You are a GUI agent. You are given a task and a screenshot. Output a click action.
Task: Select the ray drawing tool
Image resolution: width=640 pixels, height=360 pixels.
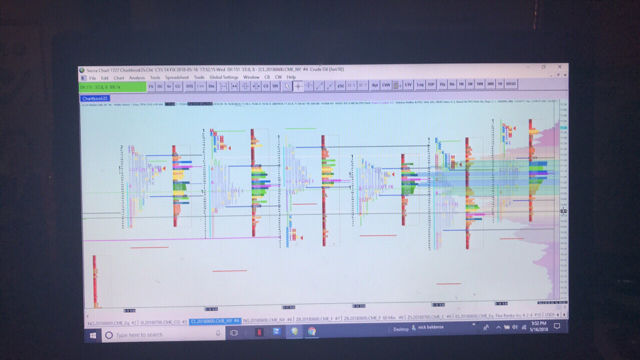[330, 86]
